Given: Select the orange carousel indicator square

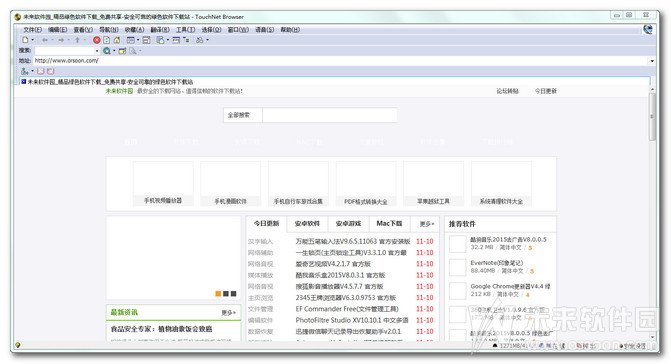Looking at the screenshot, I should point(218,293).
